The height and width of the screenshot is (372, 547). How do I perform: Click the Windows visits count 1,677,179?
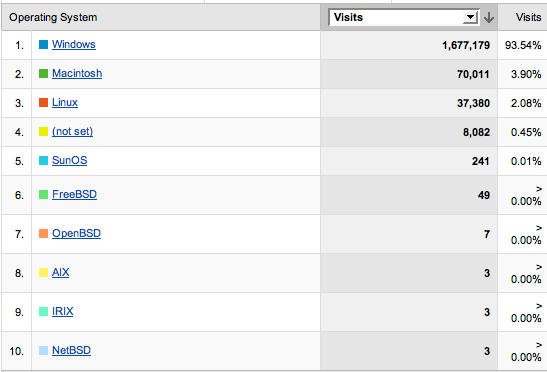[x=466, y=45]
